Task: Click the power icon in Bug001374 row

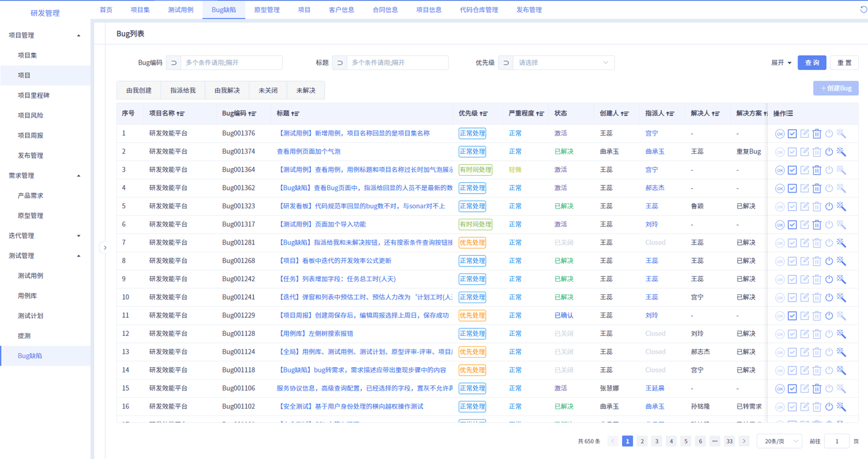Action: 829,152
